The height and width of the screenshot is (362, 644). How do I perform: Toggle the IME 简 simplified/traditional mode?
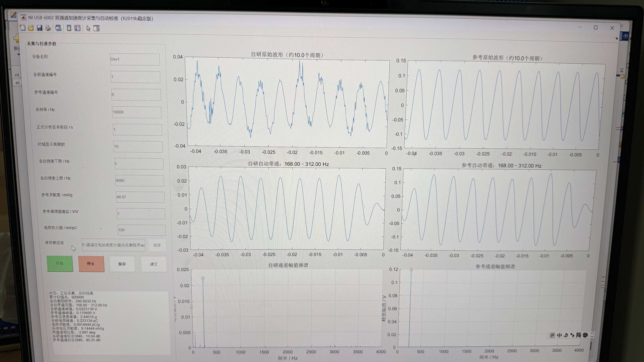[578, 335]
